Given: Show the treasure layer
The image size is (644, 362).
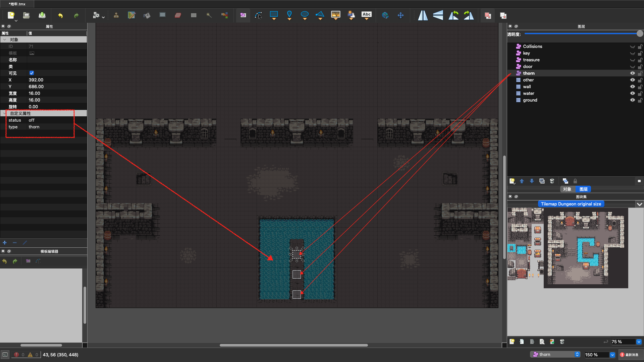Looking at the screenshot, I should [632, 60].
